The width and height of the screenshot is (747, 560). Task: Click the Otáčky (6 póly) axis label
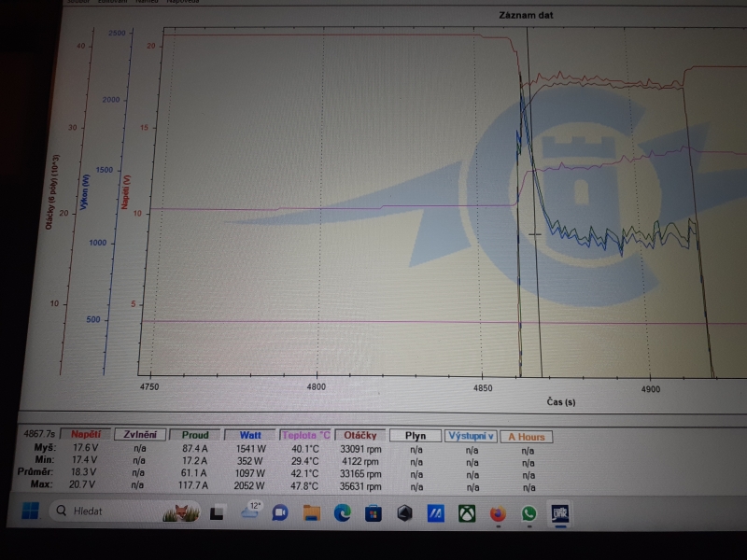(x=53, y=191)
